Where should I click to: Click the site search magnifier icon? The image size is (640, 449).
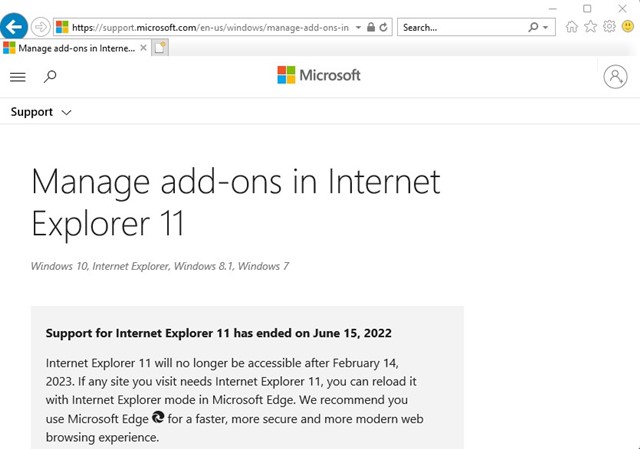[x=50, y=76]
